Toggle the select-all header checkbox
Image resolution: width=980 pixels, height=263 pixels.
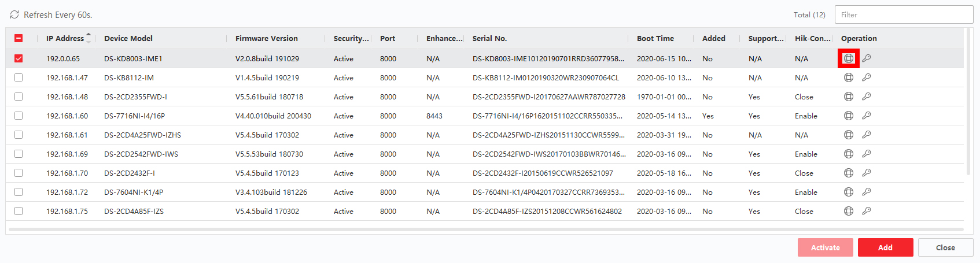19,38
